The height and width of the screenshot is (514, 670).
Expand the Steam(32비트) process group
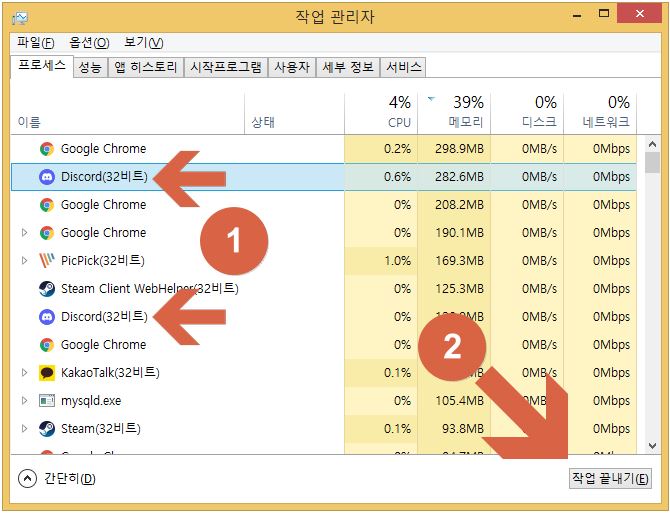24,428
